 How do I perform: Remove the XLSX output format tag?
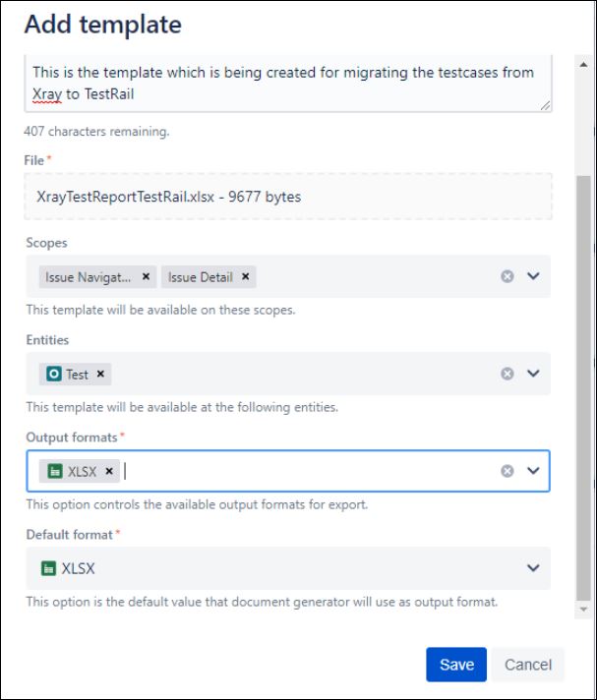pos(109,471)
